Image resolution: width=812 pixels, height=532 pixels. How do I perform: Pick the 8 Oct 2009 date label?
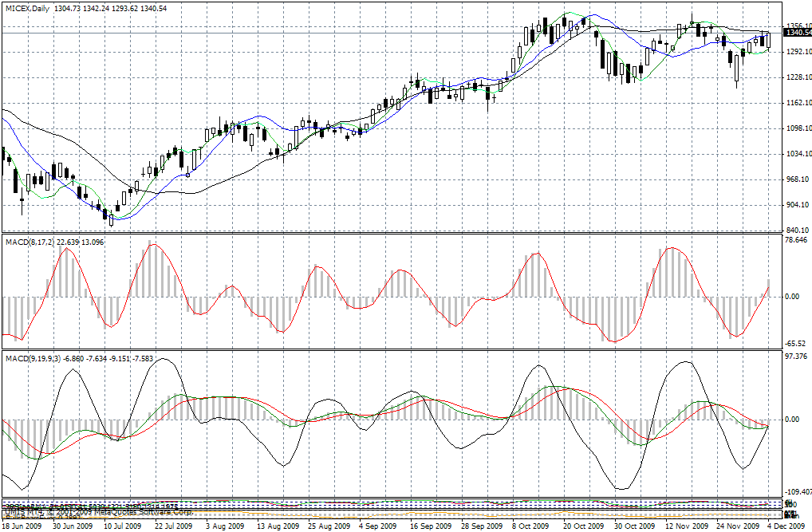coord(530,526)
